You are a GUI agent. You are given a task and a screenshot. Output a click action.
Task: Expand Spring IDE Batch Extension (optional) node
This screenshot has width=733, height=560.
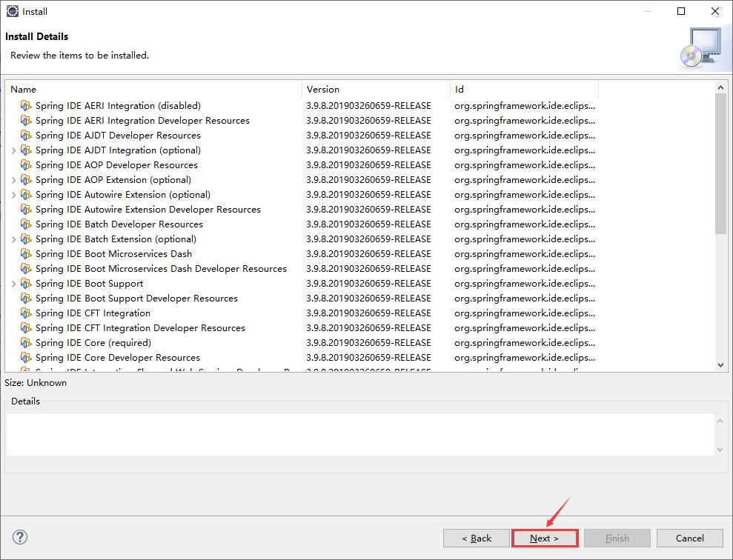pos(13,239)
